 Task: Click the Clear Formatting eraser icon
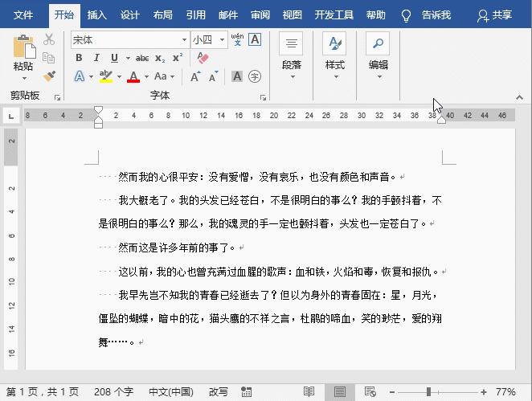click(203, 58)
